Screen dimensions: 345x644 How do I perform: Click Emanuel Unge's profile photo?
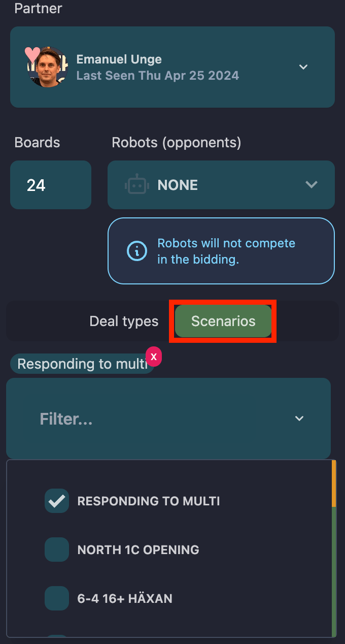[47, 67]
